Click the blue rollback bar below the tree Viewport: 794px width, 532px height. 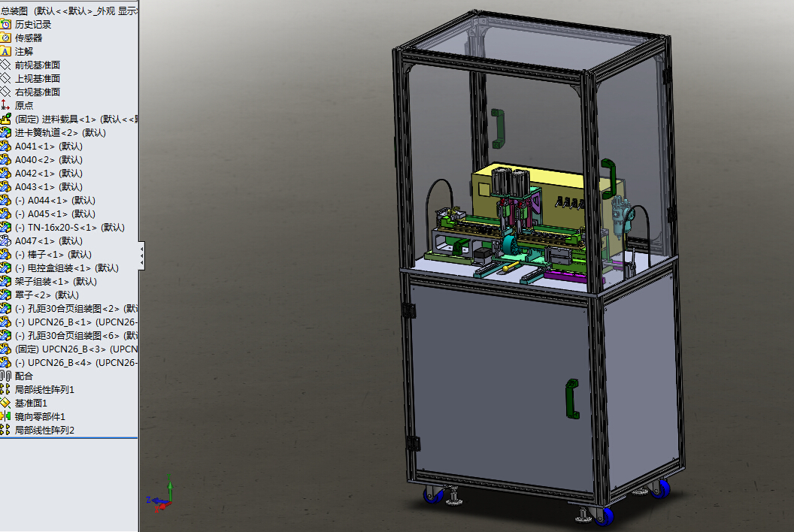click(69, 438)
